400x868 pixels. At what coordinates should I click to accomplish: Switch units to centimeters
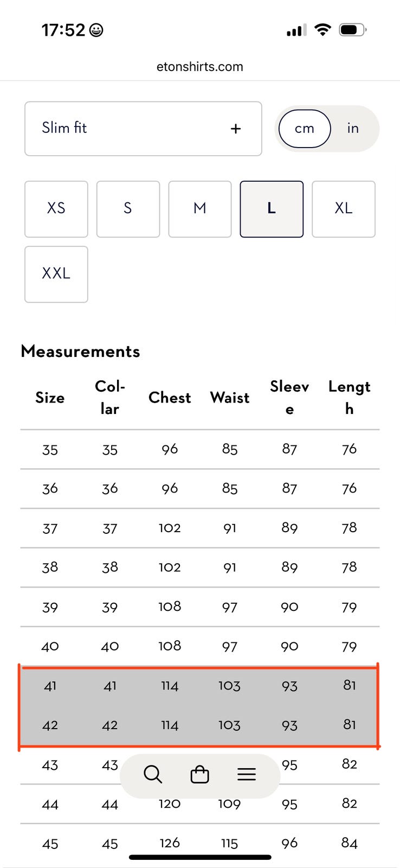point(305,129)
